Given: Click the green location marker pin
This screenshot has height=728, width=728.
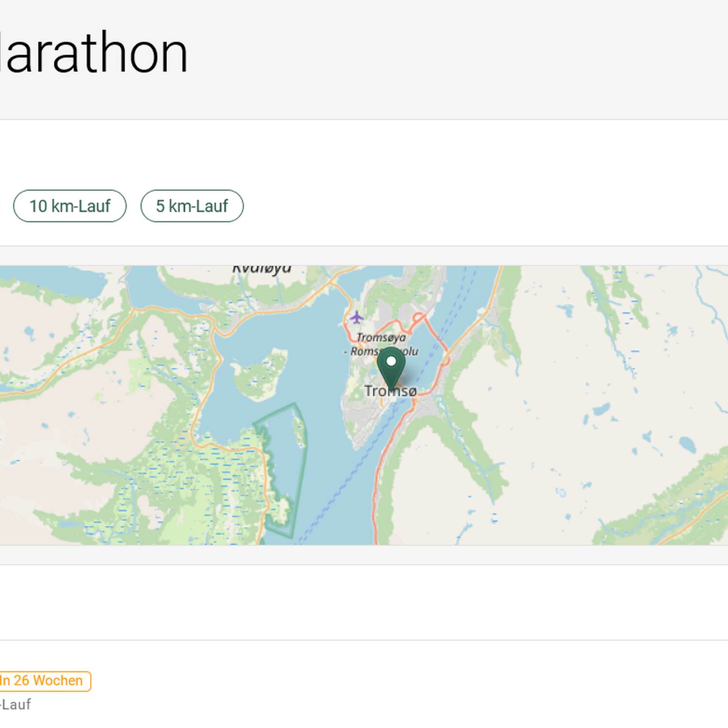Looking at the screenshot, I should (391, 367).
